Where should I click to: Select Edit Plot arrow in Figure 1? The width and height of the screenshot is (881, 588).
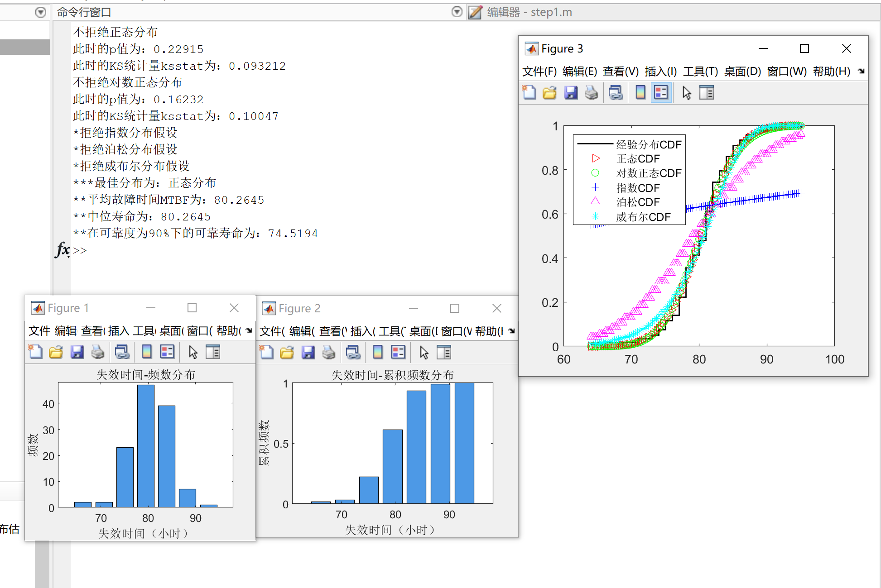point(193,352)
